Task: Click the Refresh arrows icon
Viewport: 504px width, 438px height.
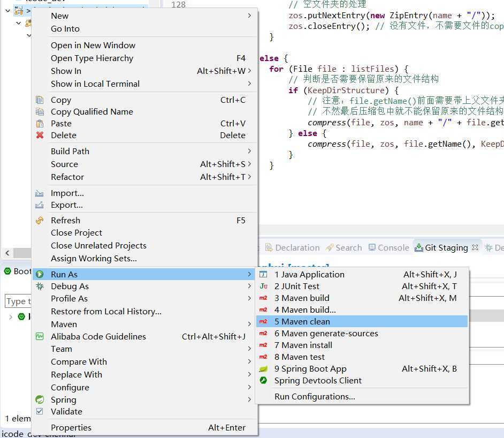Action: (40, 220)
